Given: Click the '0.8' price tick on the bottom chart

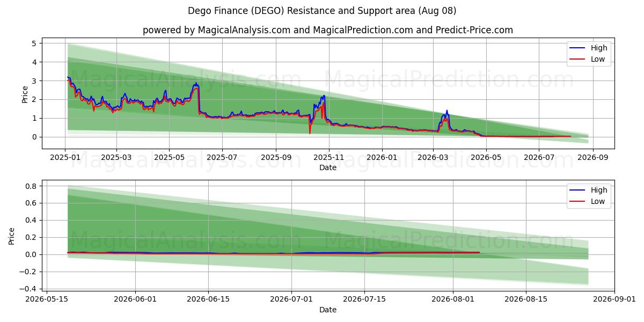Looking at the screenshot, I should (x=31, y=186).
